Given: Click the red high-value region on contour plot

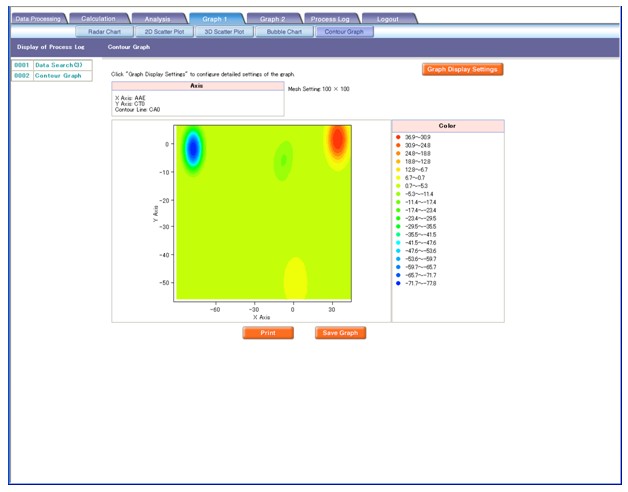Looking at the screenshot, I should click(x=338, y=142).
